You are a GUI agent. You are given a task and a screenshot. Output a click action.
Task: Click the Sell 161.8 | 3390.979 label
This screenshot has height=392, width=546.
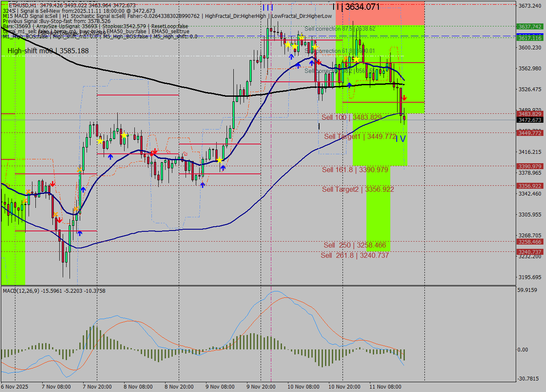point(355,170)
